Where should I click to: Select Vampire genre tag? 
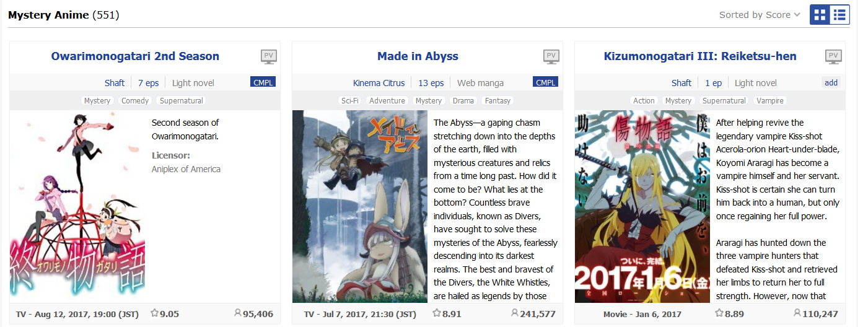(770, 100)
